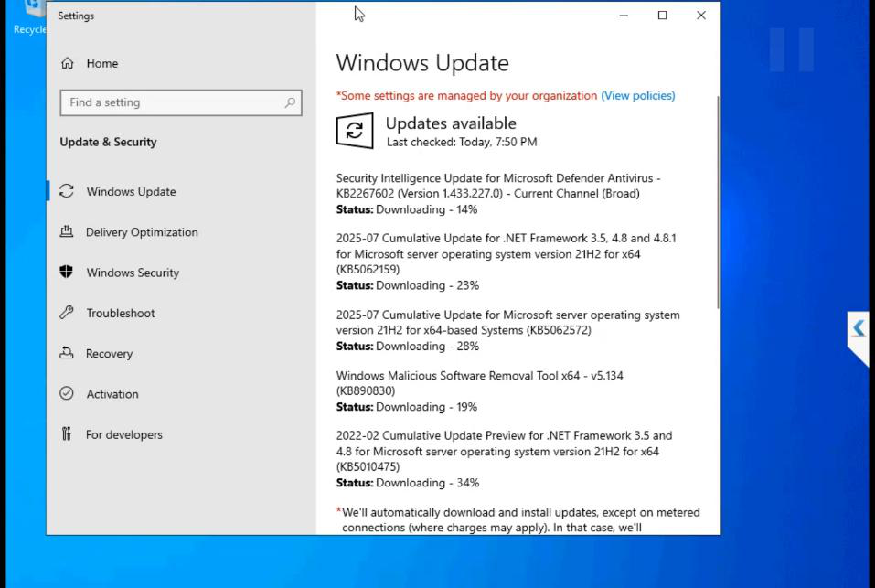The width and height of the screenshot is (875, 588).
Task: Click the Downloading - 14% status
Action: tap(426, 209)
